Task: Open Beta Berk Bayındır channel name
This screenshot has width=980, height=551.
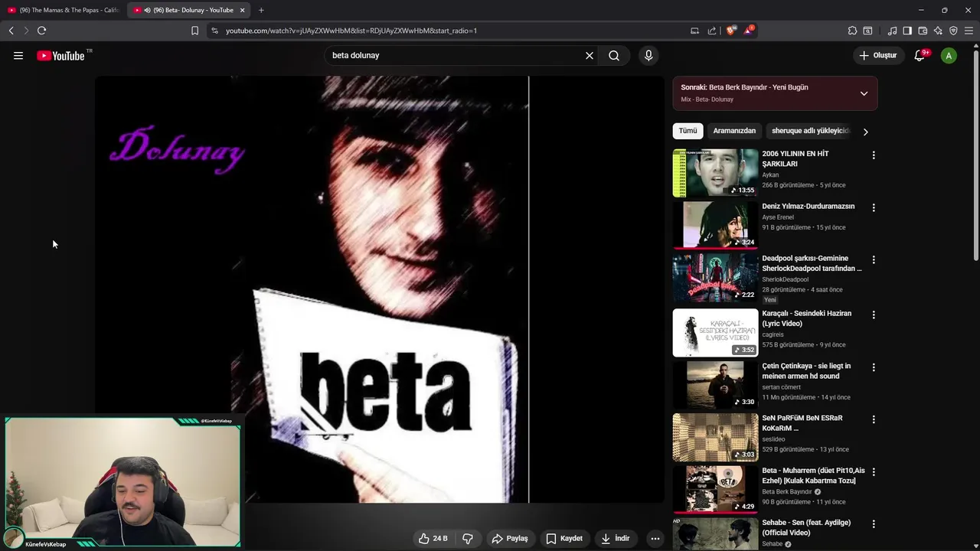Action: tap(786, 491)
